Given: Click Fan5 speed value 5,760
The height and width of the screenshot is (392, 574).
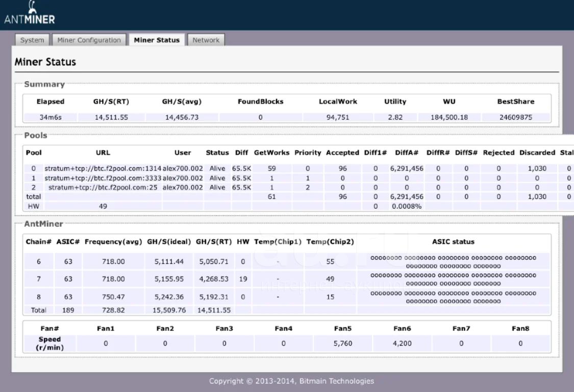Looking at the screenshot, I should [343, 344].
